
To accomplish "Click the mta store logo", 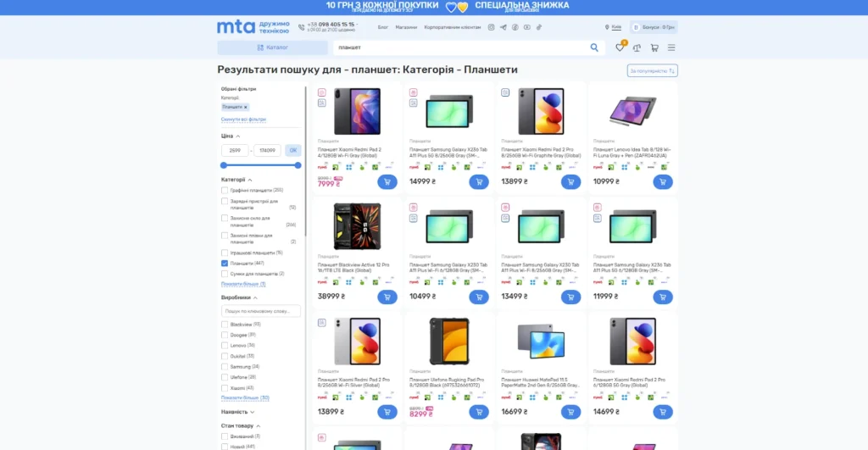I will tap(253, 26).
